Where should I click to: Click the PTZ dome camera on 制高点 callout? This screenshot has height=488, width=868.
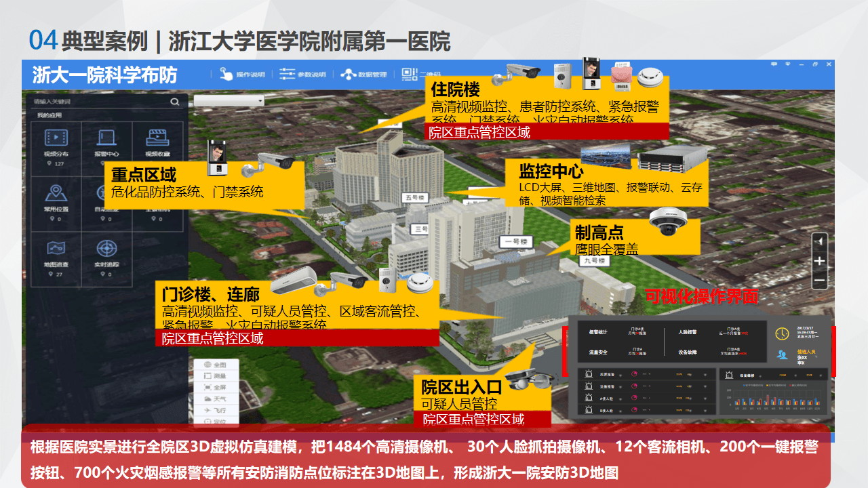[x=667, y=221]
